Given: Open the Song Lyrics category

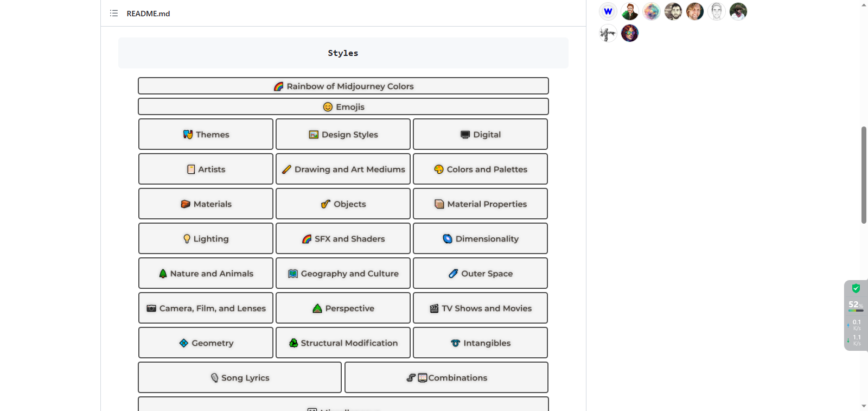Looking at the screenshot, I should (240, 378).
